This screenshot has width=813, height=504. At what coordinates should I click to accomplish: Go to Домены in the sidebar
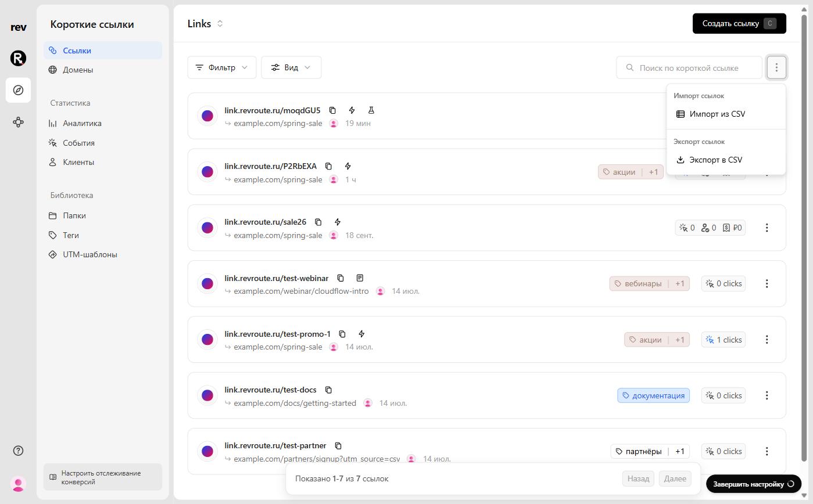103,70
